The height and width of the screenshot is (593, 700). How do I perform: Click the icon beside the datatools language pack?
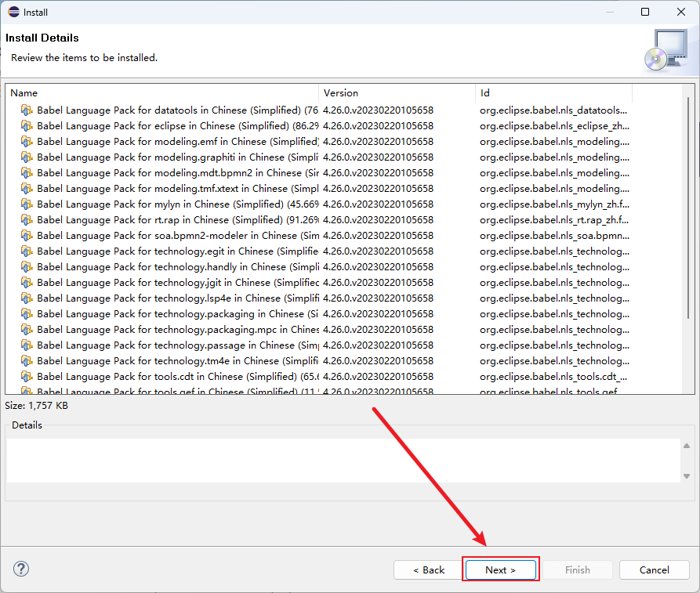coord(27,110)
